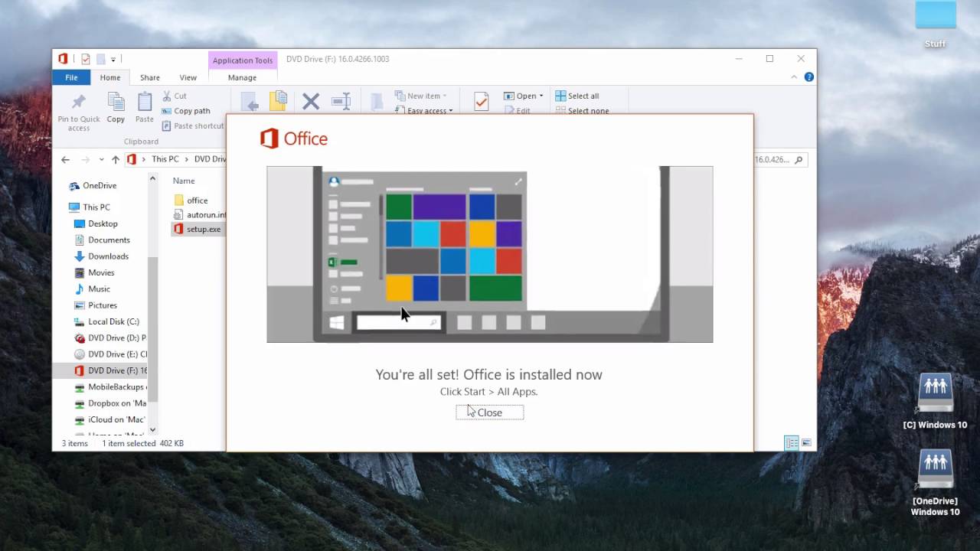Select DVD Drive (D:) in navigation pane
Viewport: 980px width, 551px height.
point(109,337)
